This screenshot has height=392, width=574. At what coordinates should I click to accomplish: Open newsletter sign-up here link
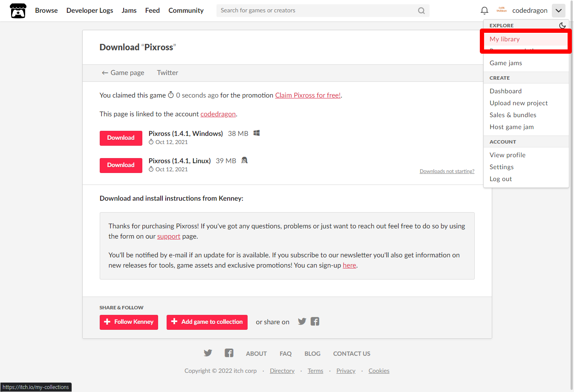pos(349,265)
